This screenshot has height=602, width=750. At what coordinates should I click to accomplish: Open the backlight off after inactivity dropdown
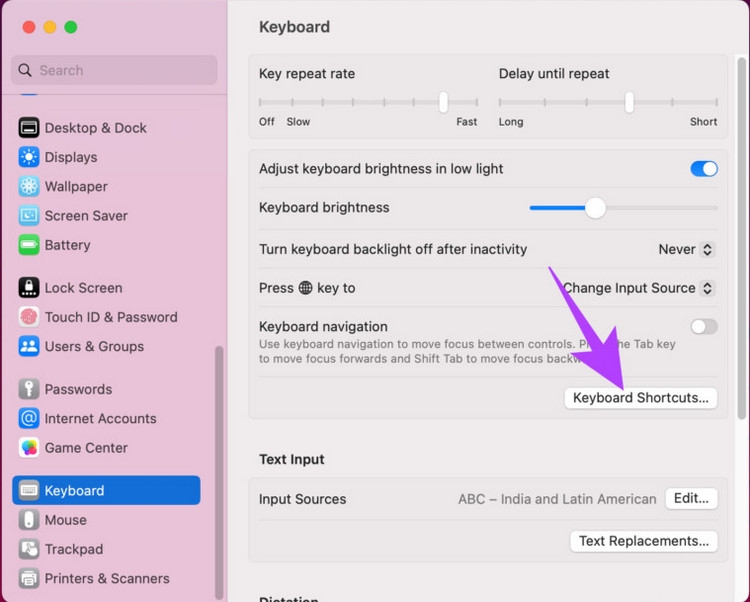click(x=686, y=249)
